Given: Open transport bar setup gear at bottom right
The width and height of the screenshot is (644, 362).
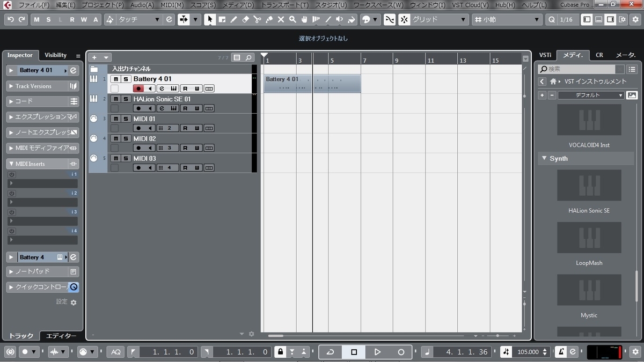Looking at the screenshot, I should point(635,352).
